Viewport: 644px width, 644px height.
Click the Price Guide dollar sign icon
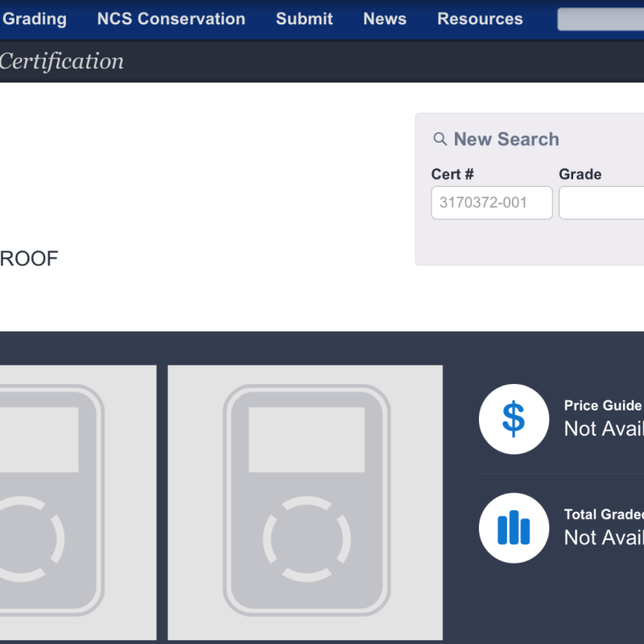point(514,419)
